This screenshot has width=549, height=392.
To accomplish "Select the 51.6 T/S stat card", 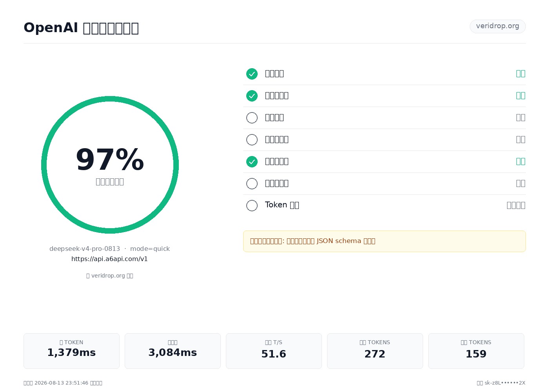I will tap(274, 351).
